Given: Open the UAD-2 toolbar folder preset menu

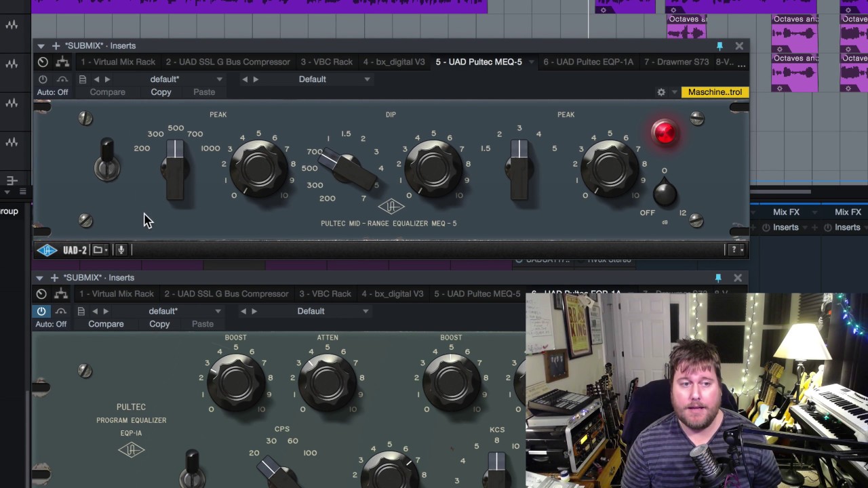Looking at the screenshot, I should pyautogui.click(x=100, y=250).
